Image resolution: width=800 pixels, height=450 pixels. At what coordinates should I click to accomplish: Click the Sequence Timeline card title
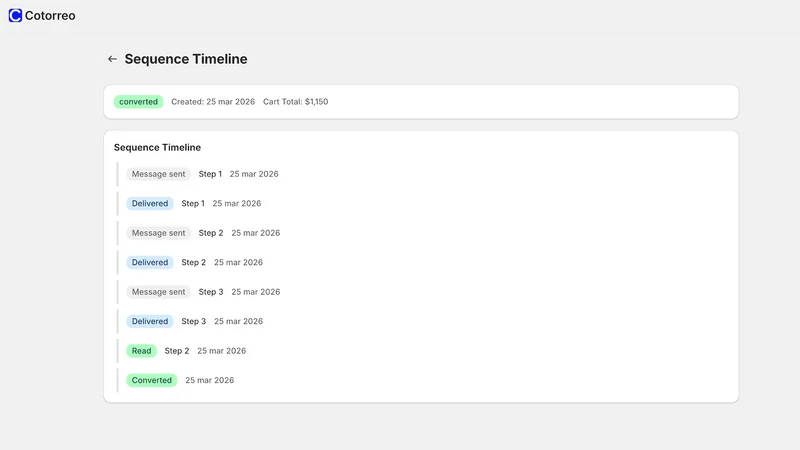pos(157,147)
